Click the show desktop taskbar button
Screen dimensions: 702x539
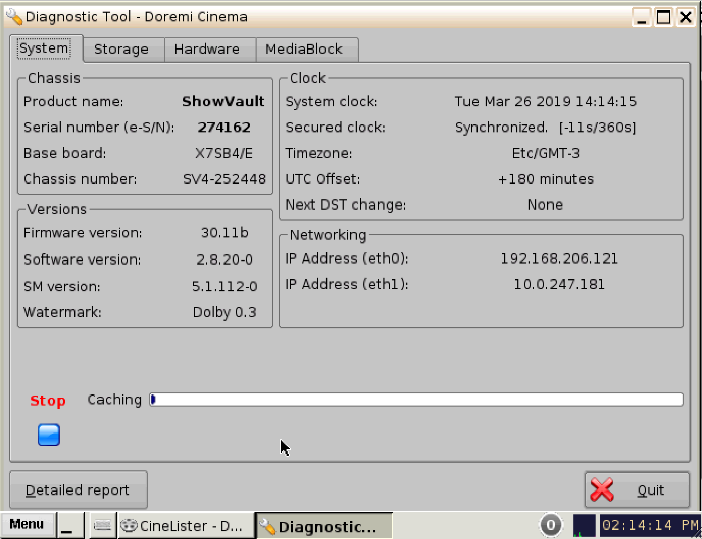[x=70, y=525]
